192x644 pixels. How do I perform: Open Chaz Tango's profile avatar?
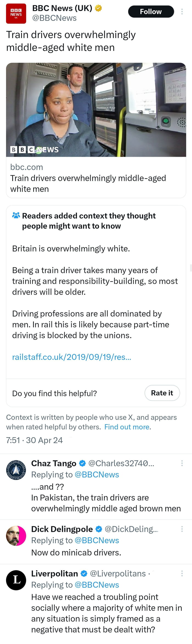16,470
